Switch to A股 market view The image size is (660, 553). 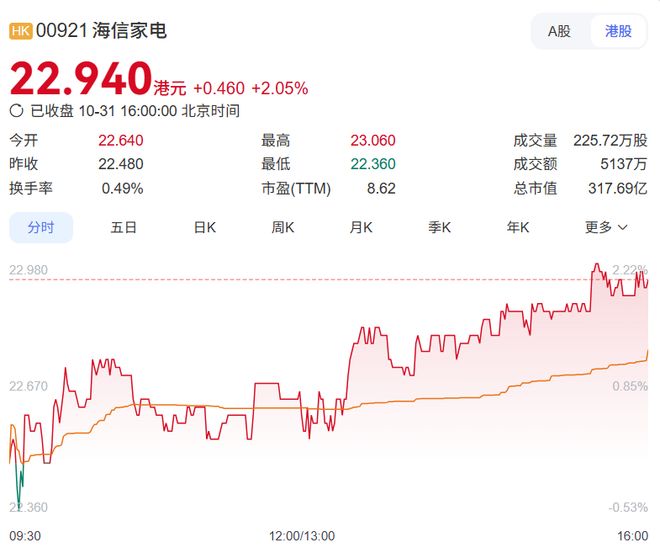tap(559, 31)
